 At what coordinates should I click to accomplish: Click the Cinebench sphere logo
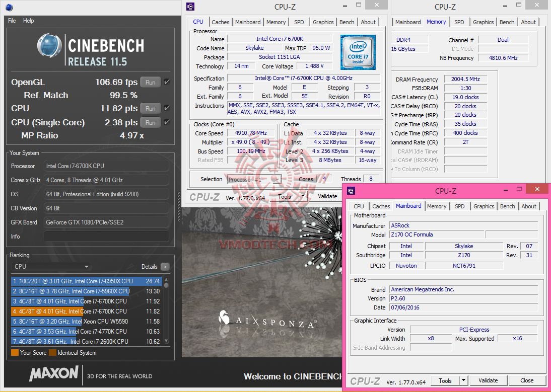(x=49, y=46)
